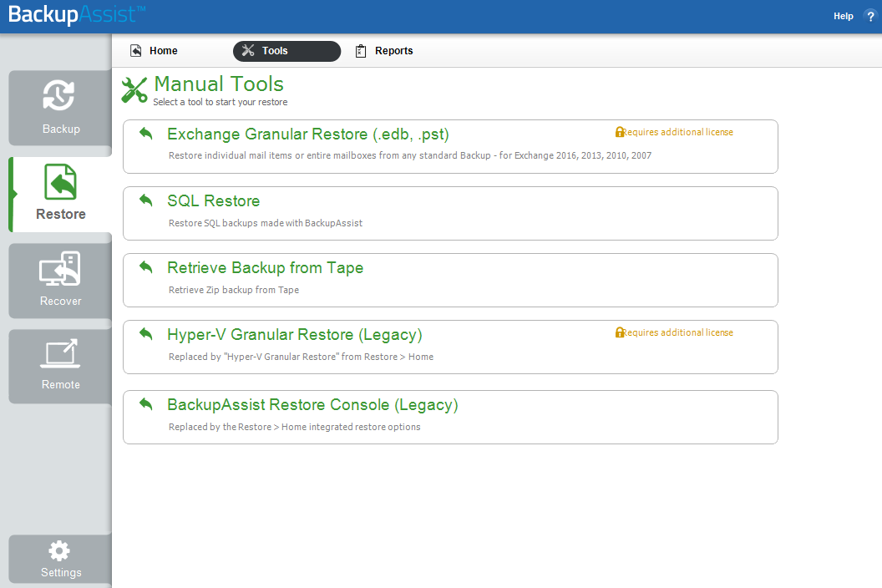Open the Settings gear icon

59,551
